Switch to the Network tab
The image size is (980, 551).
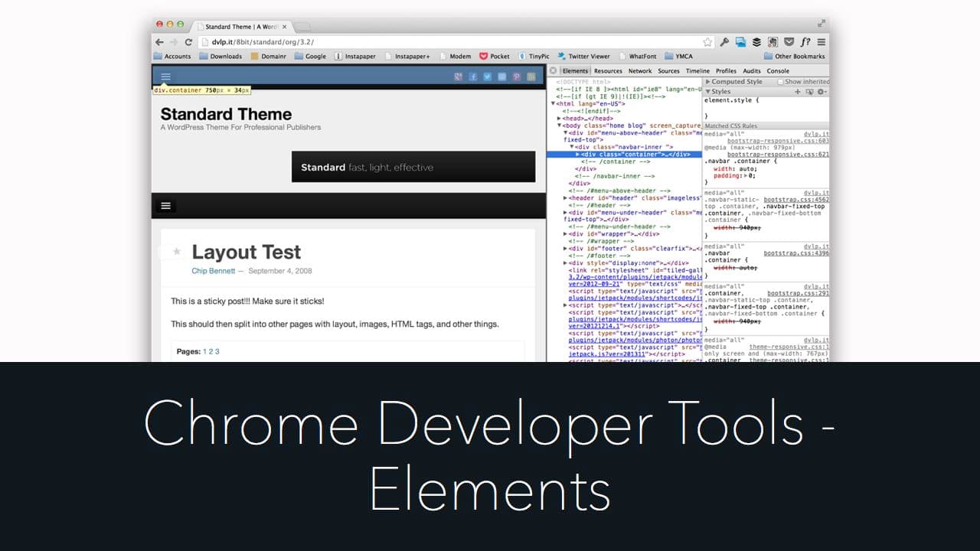point(640,70)
